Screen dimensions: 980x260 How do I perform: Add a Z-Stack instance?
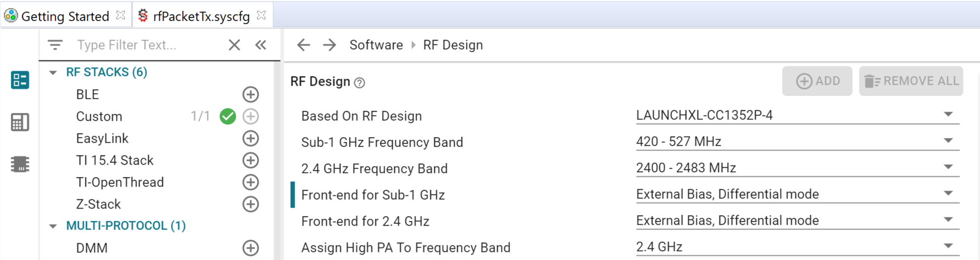tap(250, 204)
